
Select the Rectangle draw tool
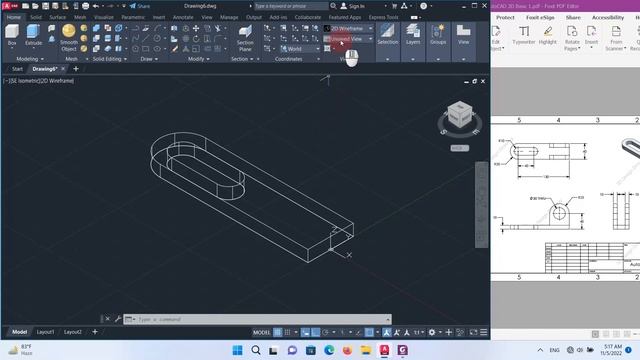(146, 49)
